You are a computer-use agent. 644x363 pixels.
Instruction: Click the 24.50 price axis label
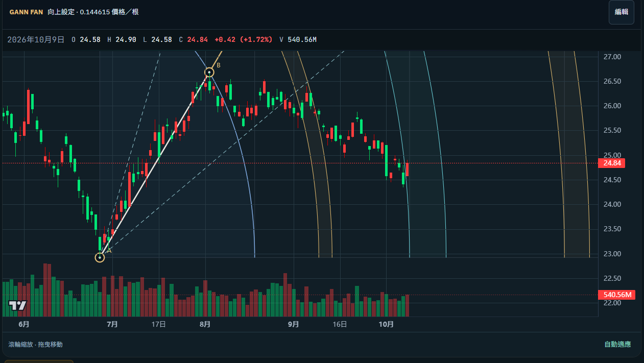[x=612, y=180]
